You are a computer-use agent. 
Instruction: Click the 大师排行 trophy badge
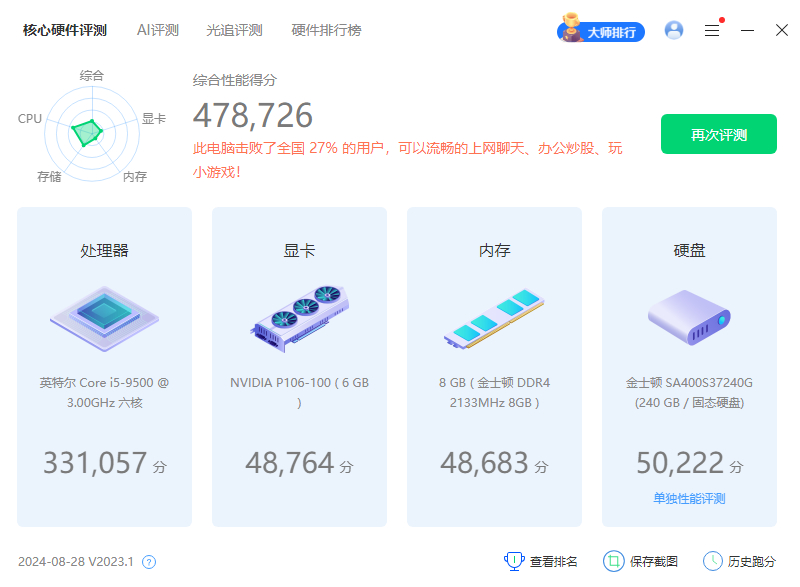[601, 29]
